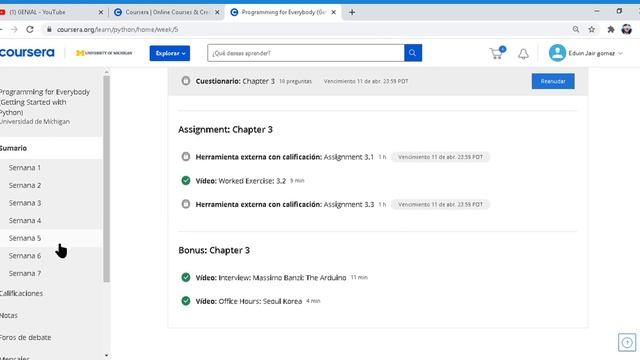Click the Assignment 3.3 status circle
This screenshot has height=360, width=640.
[186, 204]
